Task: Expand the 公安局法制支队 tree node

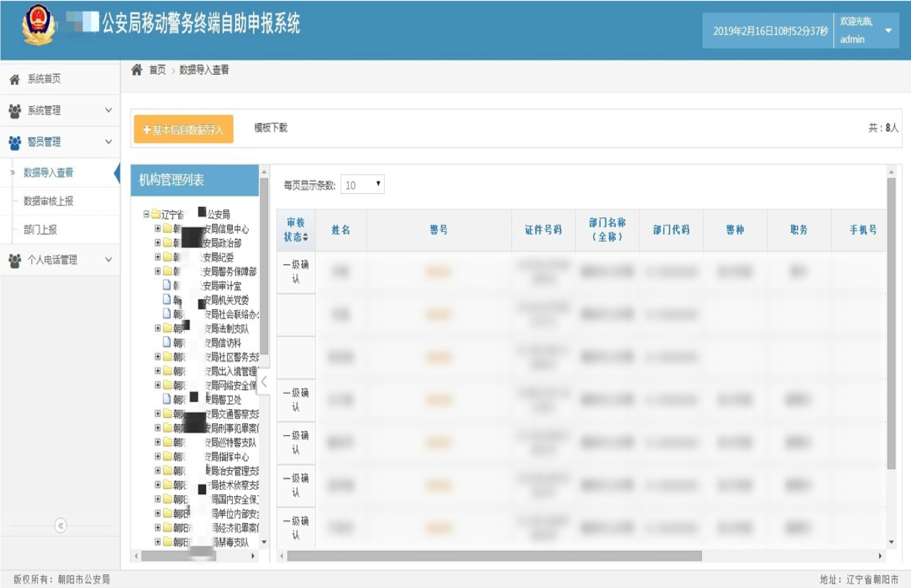Action: [x=157, y=328]
